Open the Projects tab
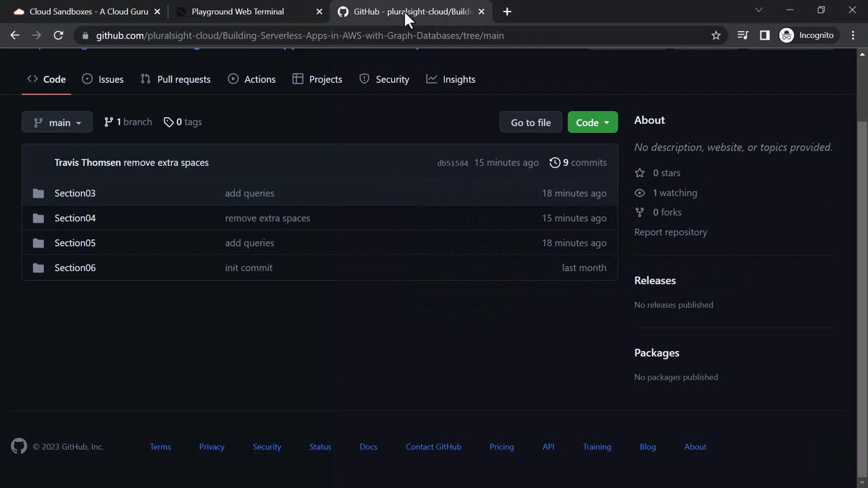868x488 pixels. (317, 79)
